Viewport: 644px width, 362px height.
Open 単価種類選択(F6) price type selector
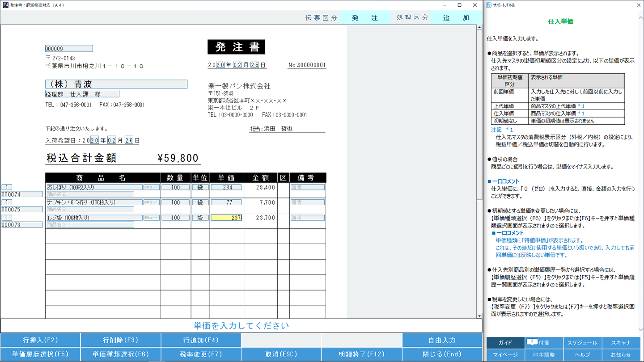tap(121, 354)
